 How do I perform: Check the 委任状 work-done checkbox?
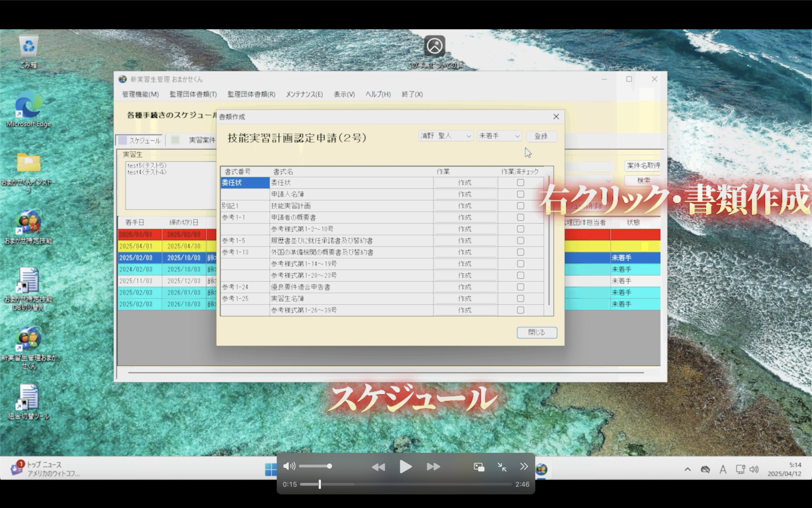(520, 183)
